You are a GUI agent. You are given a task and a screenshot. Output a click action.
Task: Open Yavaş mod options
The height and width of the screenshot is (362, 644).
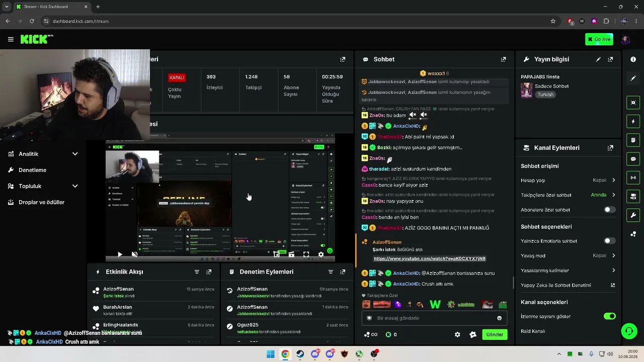[x=568, y=256]
